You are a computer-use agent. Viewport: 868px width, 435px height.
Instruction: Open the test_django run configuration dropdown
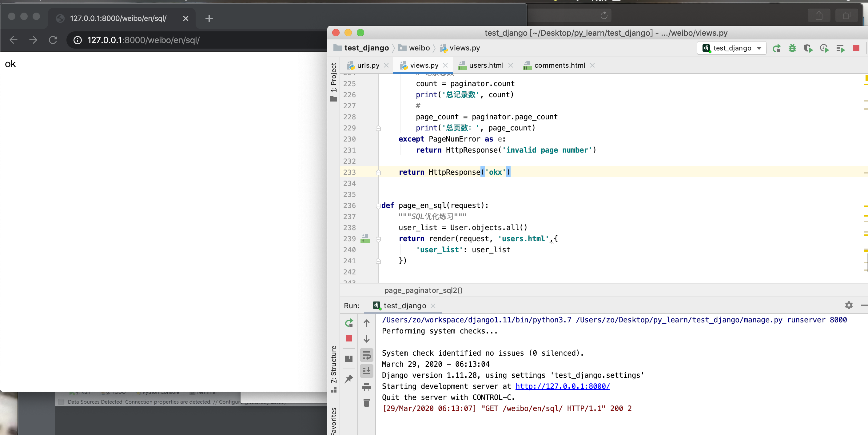click(731, 48)
